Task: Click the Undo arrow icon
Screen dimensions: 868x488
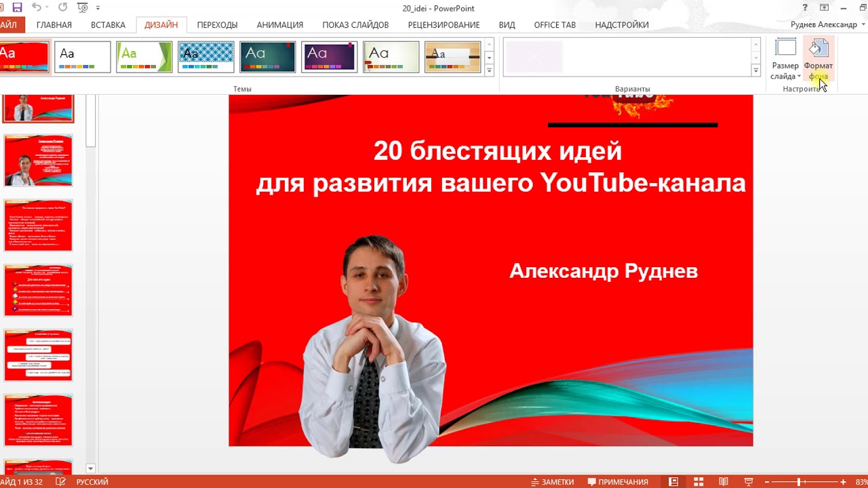Action: [x=37, y=8]
